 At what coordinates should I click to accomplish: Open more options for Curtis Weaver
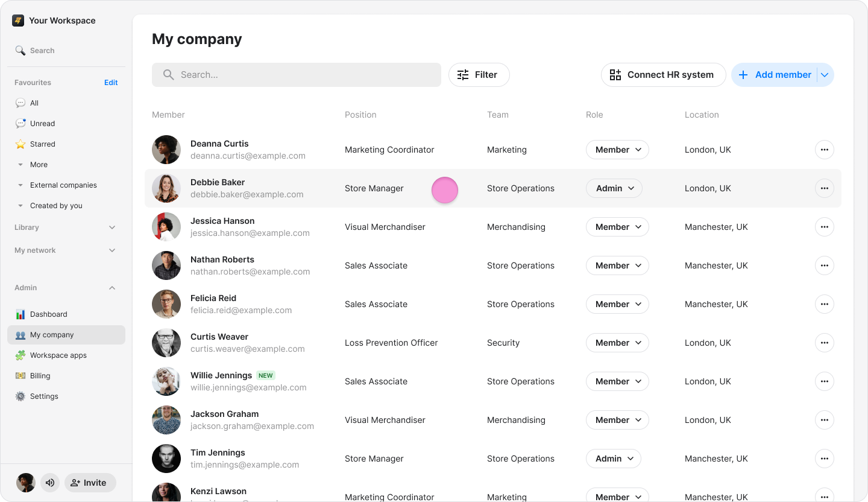click(824, 343)
